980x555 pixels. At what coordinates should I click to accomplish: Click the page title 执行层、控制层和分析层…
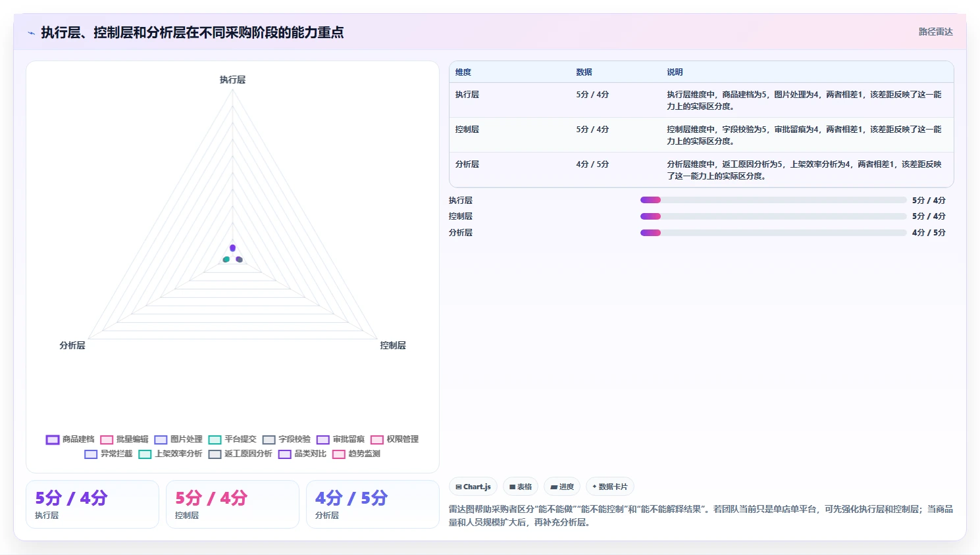coord(192,32)
